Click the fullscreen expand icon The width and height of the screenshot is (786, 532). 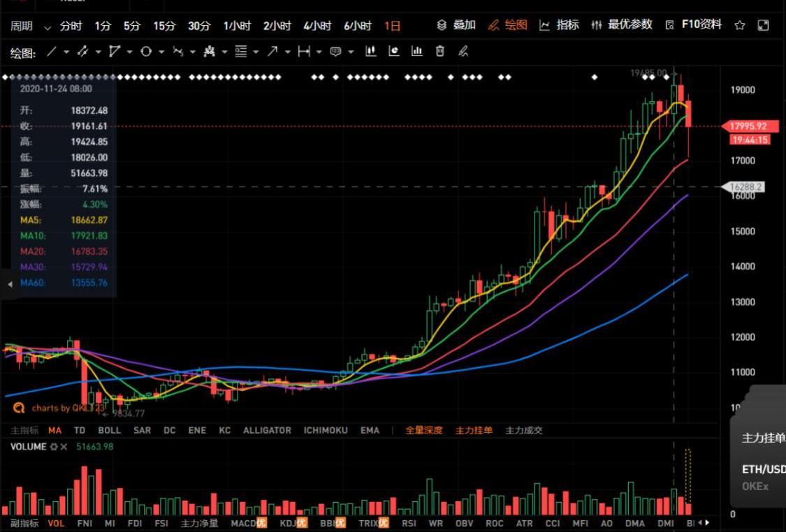(x=764, y=26)
